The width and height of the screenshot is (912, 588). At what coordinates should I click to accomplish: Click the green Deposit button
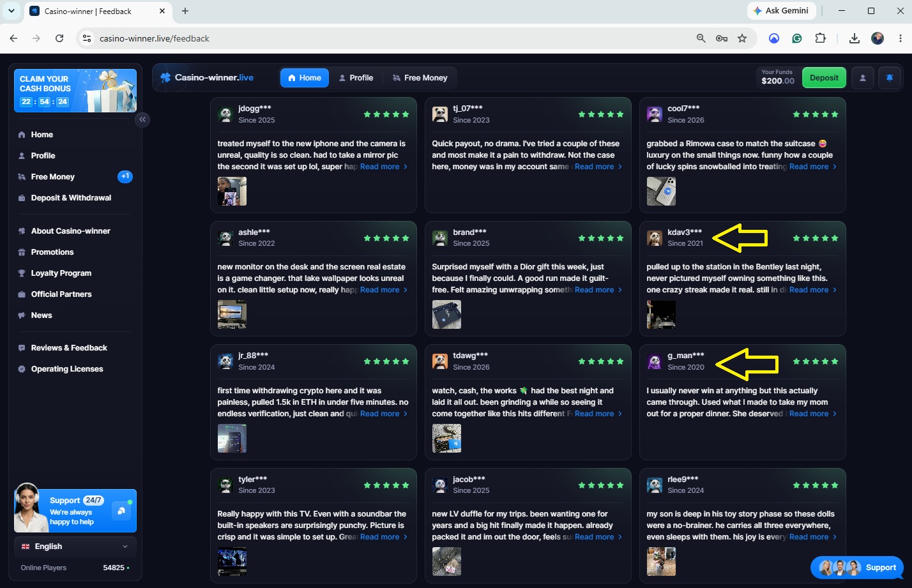tap(824, 78)
